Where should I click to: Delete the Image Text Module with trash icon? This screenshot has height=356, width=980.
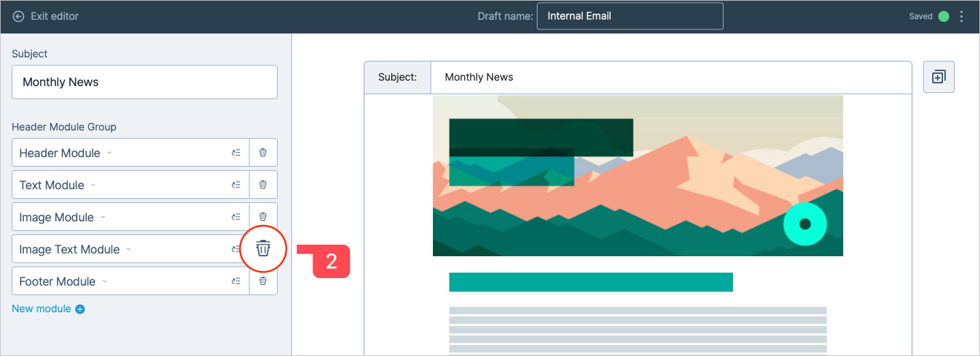click(263, 249)
